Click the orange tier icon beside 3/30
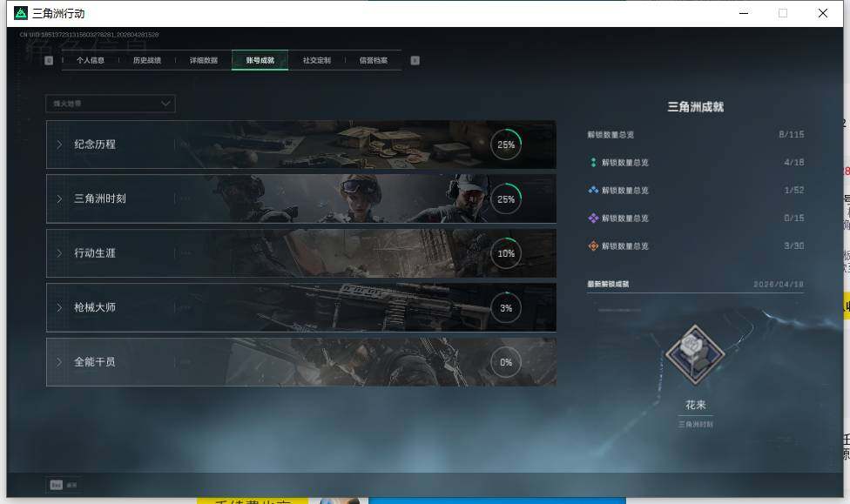The width and height of the screenshot is (850, 504). (593, 246)
